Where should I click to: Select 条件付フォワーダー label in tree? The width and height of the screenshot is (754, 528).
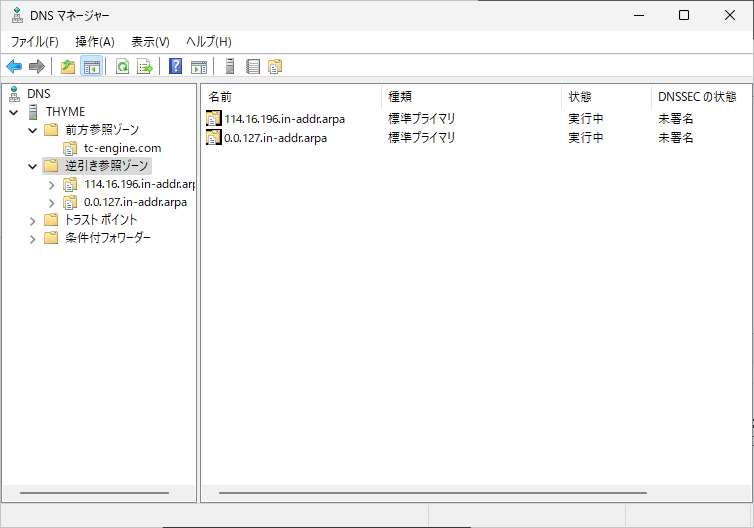click(x=108, y=238)
